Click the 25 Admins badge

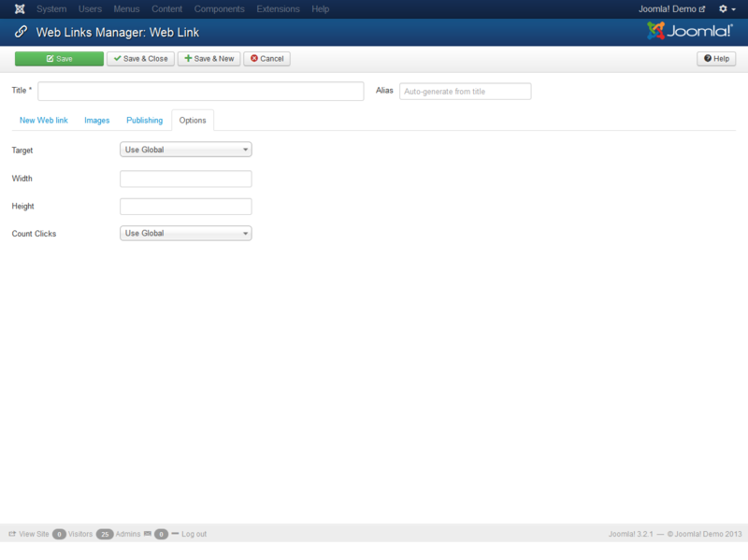[x=105, y=534]
